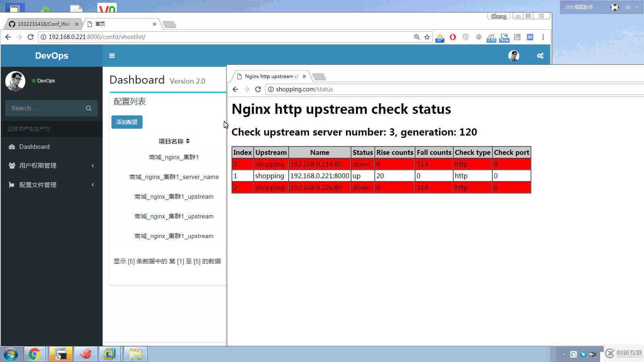The width and height of the screenshot is (644, 362).
Task: Click the 360桌面助手 label
Action: 579,7
